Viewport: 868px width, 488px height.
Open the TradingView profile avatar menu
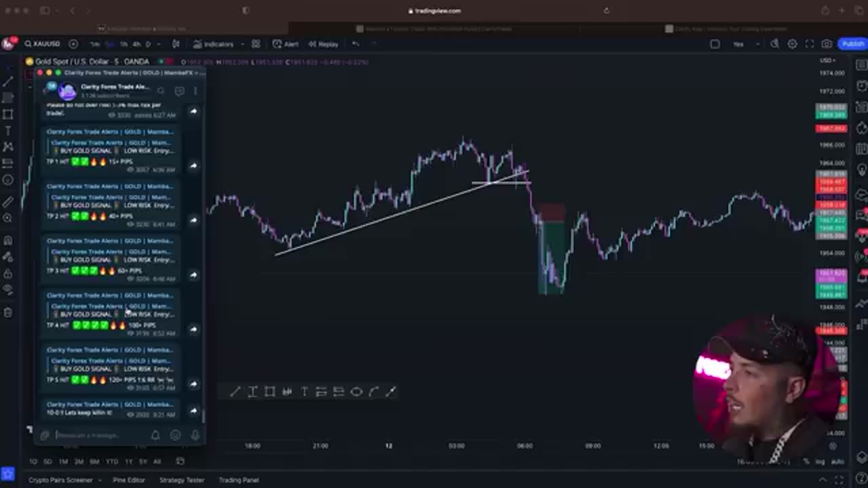[8, 44]
